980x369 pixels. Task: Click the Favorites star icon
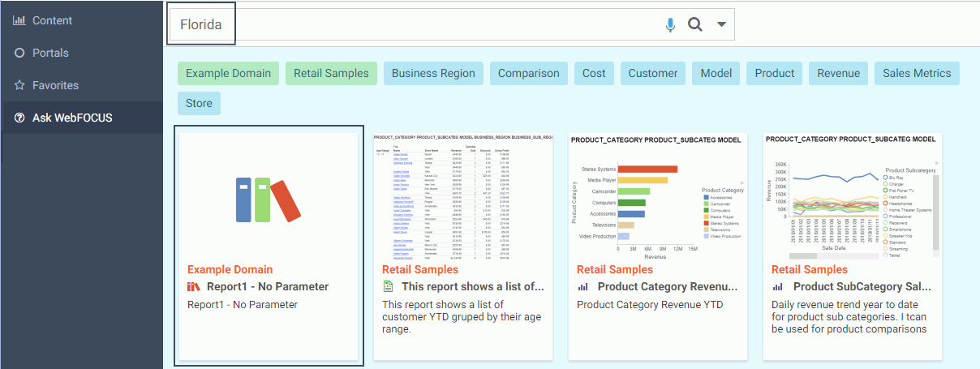click(x=19, y=85)
